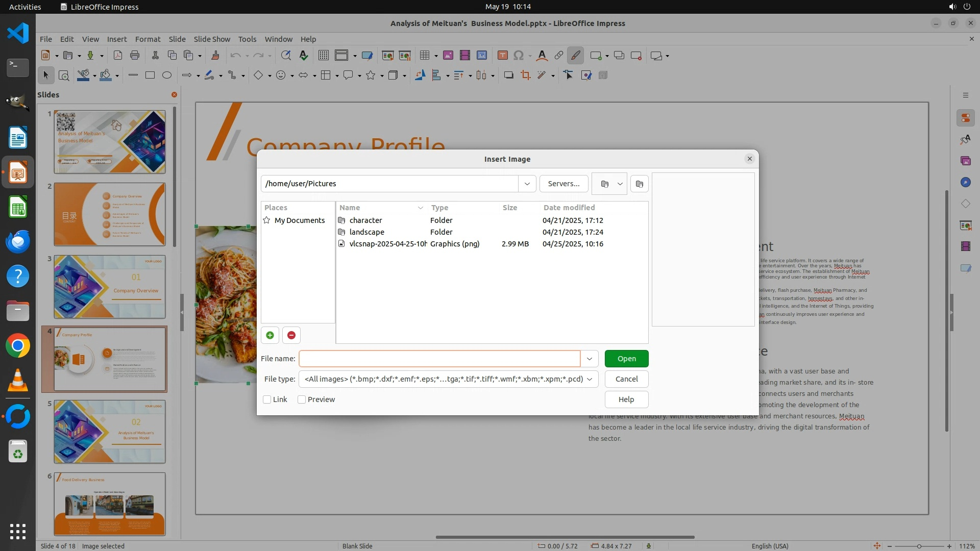Click the Print toolbar icon

(135, 56)
